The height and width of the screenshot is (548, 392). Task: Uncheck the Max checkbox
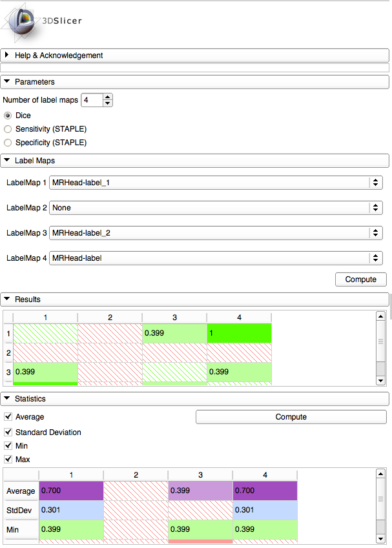point(8,459)
